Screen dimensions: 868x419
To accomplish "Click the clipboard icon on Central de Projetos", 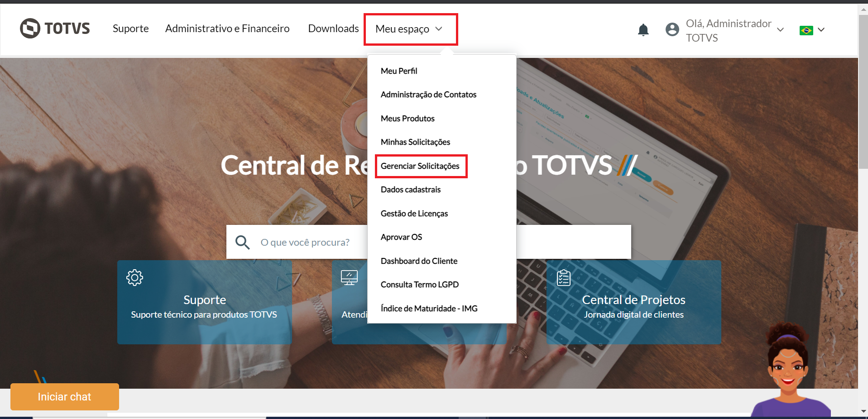I will tap(563, 278).
